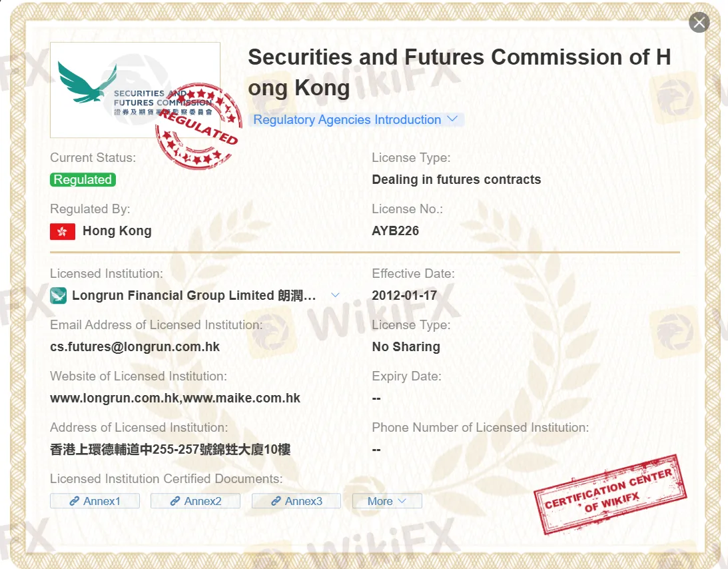Open the Annex1 certified document
The image size is (728, 569).
pos(95,500)
